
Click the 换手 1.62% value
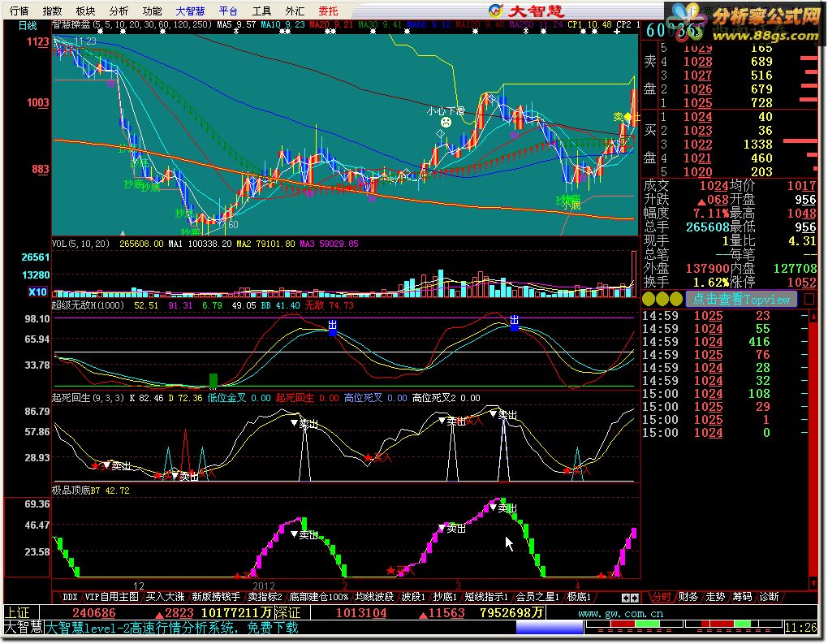pyautogui.click(x=711, y=282)
